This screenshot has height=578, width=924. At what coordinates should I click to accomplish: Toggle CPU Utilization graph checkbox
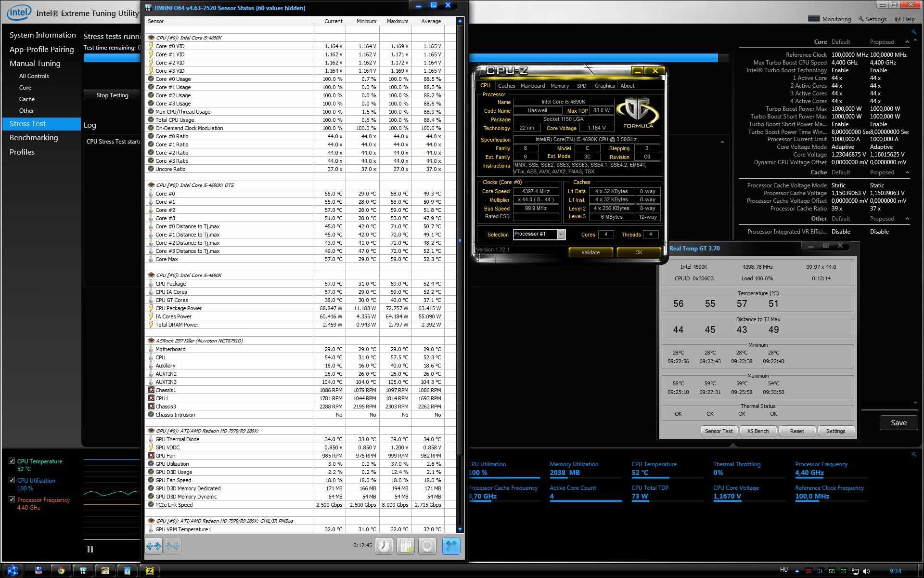point(12,480)
